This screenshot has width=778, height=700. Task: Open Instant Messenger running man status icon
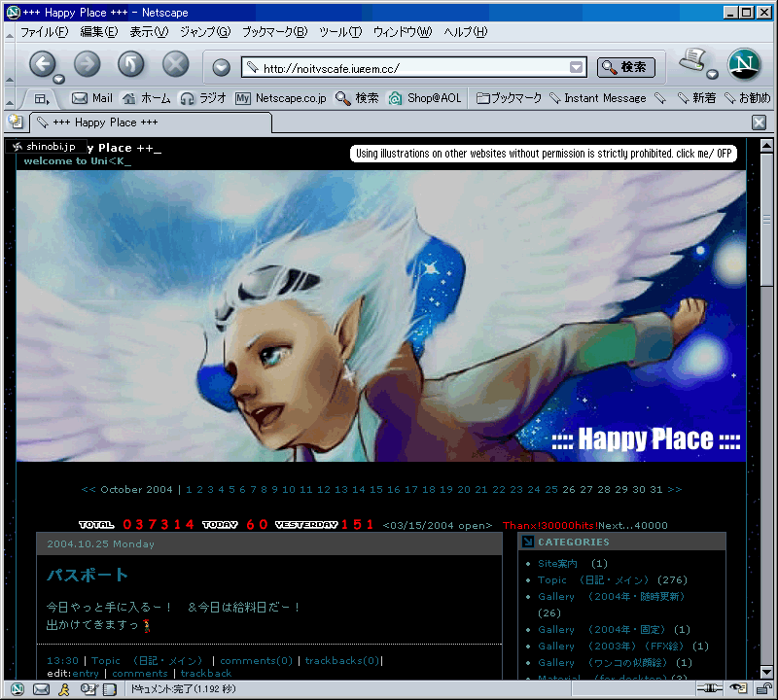[64, 688]
